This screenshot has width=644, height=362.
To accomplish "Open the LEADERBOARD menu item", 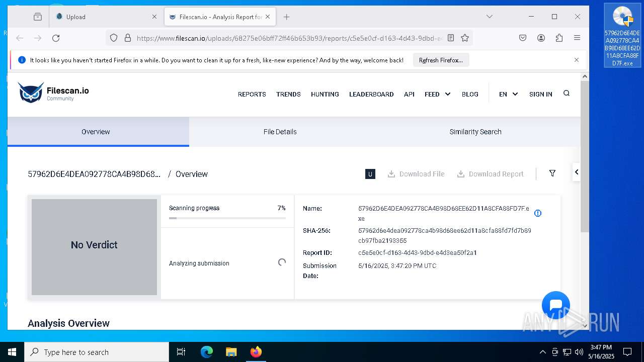I will click(371, 94).
